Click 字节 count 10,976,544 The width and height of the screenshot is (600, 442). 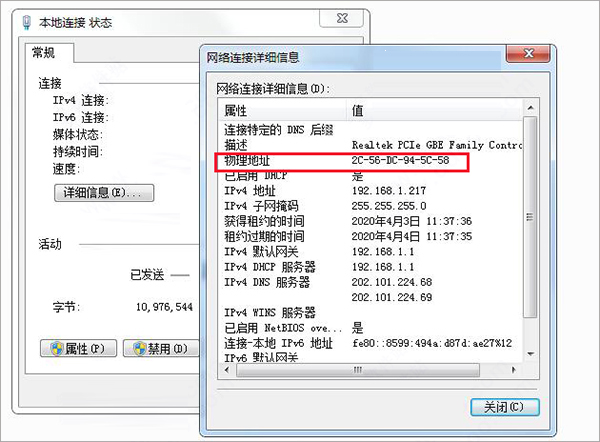point(165,307)
